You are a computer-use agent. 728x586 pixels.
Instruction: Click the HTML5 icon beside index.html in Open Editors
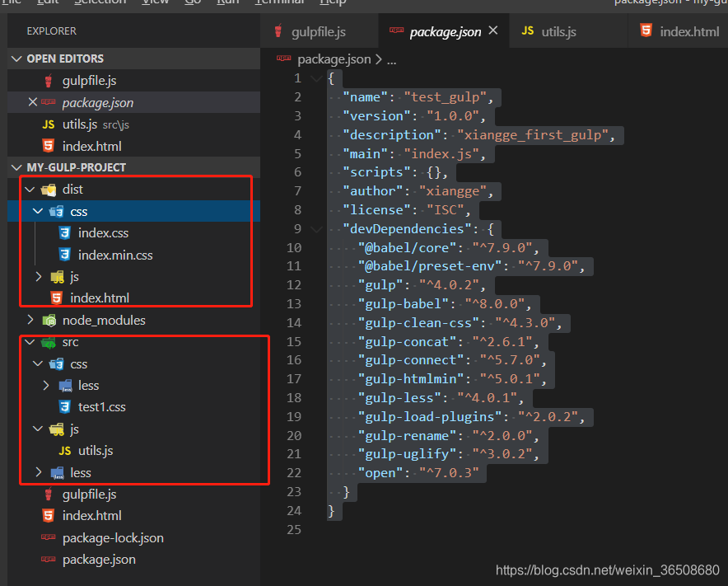pos(49,146)
